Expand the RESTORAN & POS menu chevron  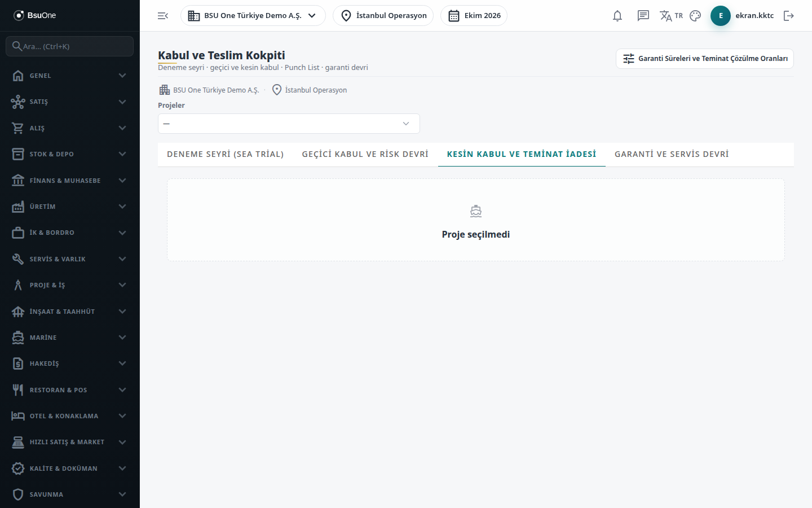click(x=122, y=390)
